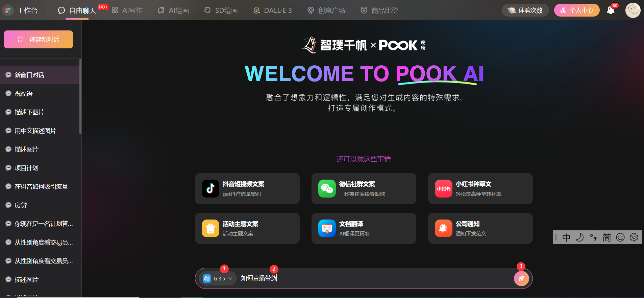This screenshot has width=644, height=298.
Task: Click the rocket send icon
Action: pos(521,278)
